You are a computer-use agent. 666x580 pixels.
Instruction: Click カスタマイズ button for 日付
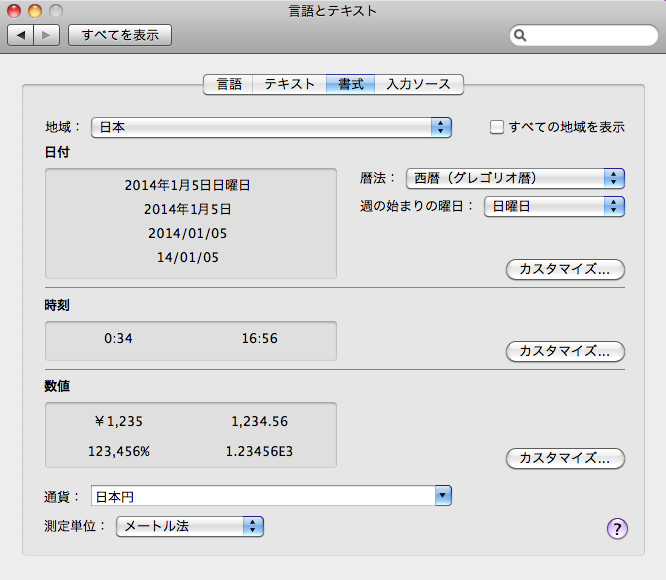566,269
